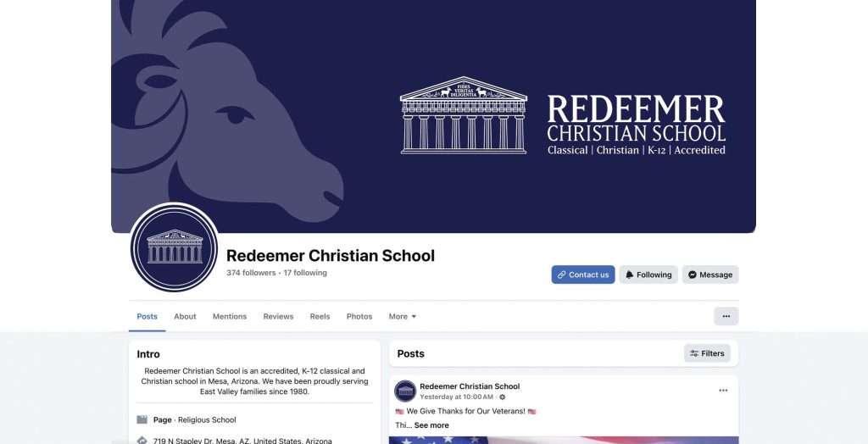The height and width of the screenshot is (444, 868).
Task: Toggle the Following button with bell icon
Action: pyautogui.click(x=648, y=275)
